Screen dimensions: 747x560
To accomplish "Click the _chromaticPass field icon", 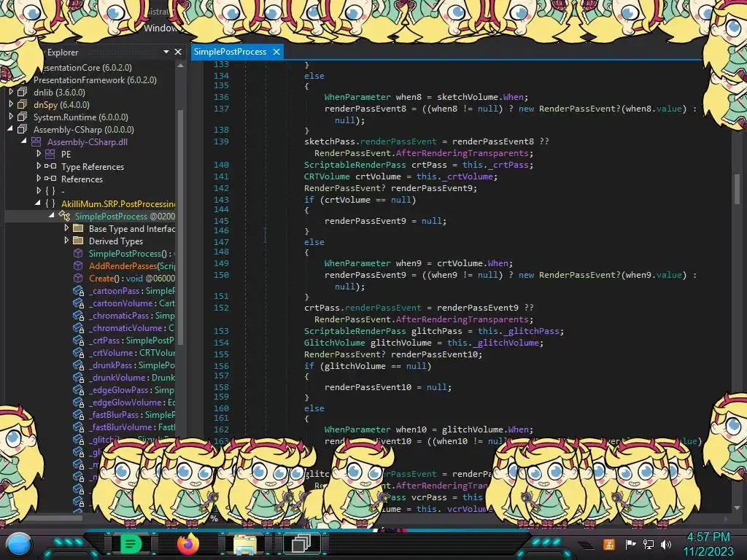I will [x=79, y=316].
